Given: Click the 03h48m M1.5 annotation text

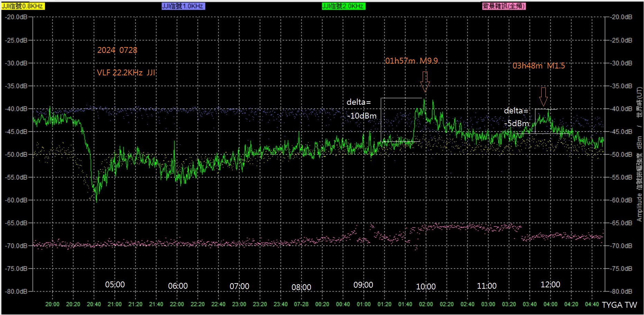Looking at the screenshot, I should pyautogui.click(x=539, y=66).
